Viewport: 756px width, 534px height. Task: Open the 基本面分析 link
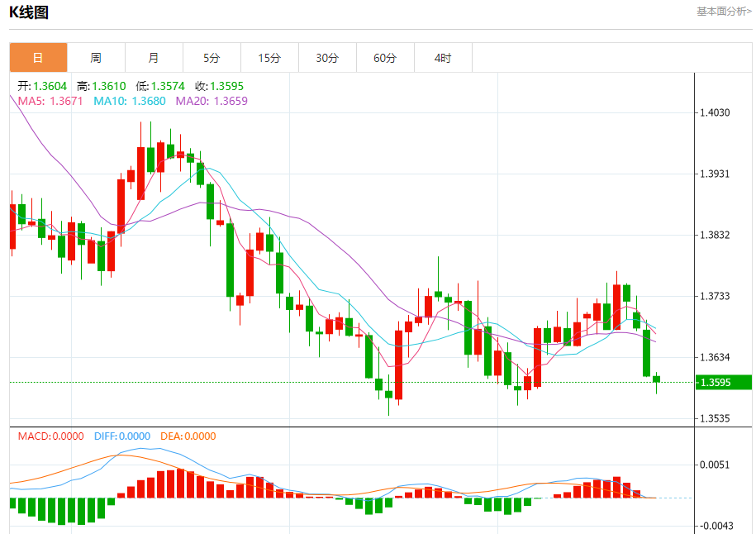(724, 11)
